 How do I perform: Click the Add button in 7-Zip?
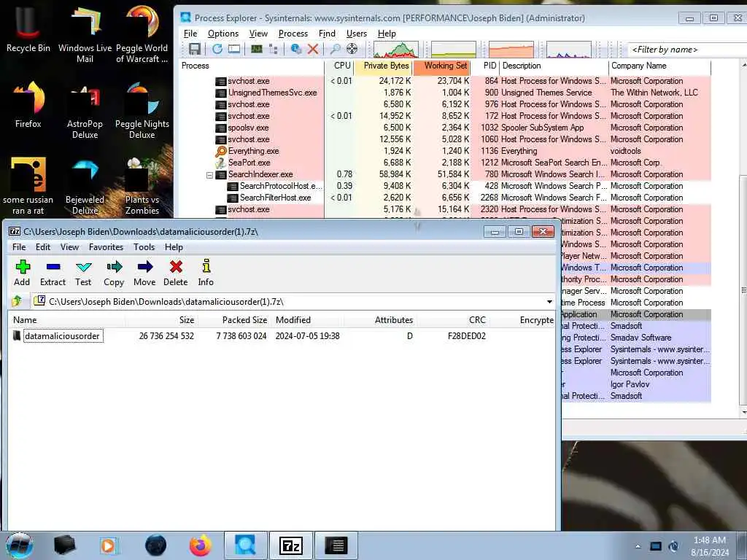pyautogui.click(x=22, y=273)
